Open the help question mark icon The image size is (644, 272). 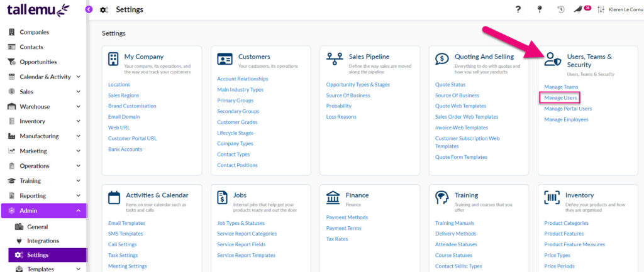pyautogui.click(x=518, y=9)
